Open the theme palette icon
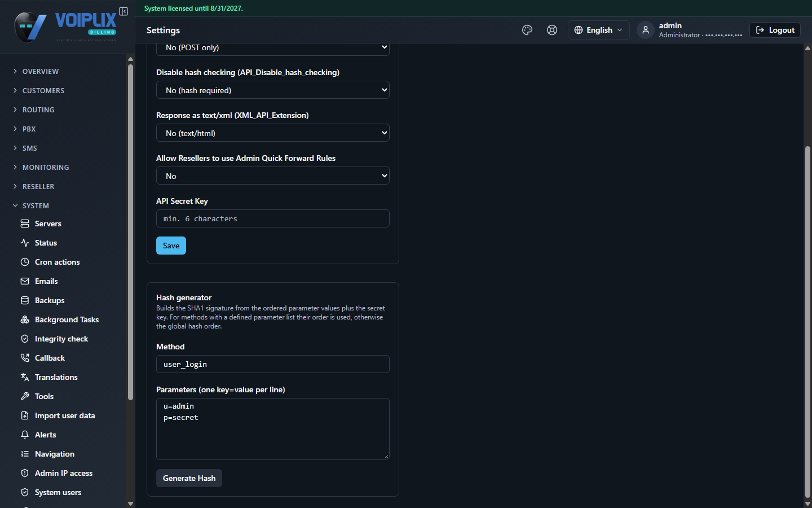 pyautogui.click(x=527, y=30)
